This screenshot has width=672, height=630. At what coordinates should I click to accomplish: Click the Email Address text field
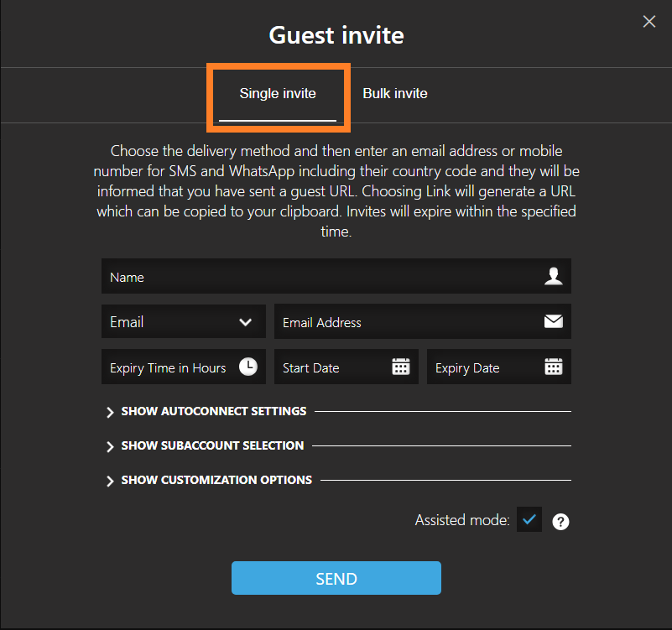[403, 321]
